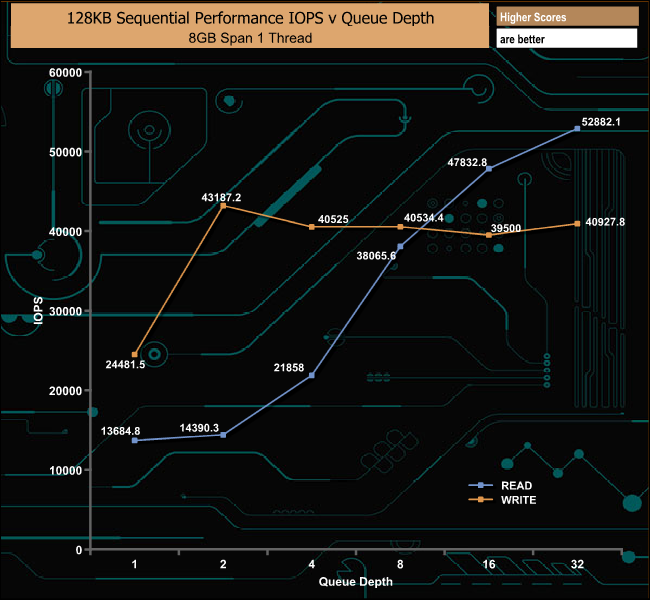Click the y-axis value 0
Screen dimensions: 650x600
pos(79,550)
